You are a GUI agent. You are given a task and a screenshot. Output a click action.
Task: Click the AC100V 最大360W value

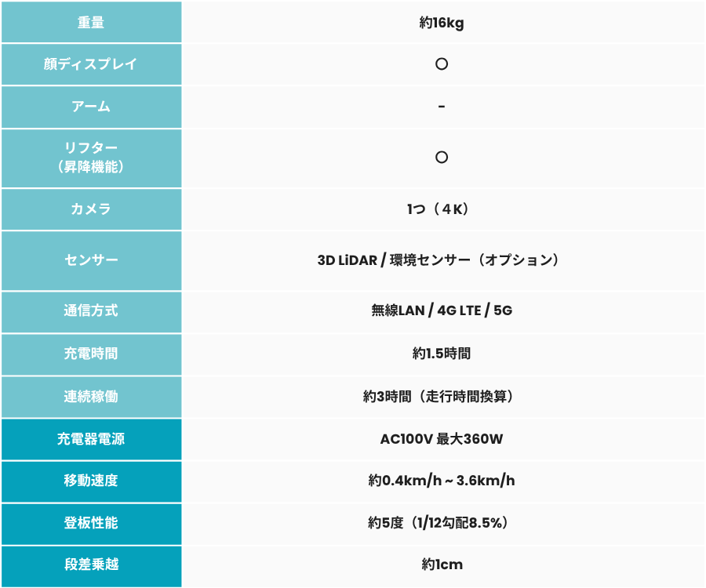click(x=442, y=439)
